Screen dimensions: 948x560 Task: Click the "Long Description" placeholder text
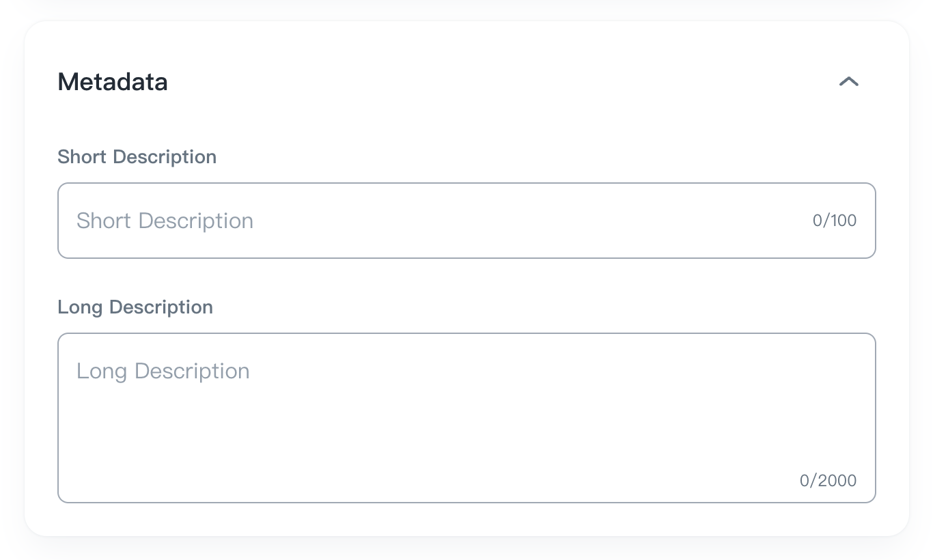pyautogui.click(x=163, y=371)
